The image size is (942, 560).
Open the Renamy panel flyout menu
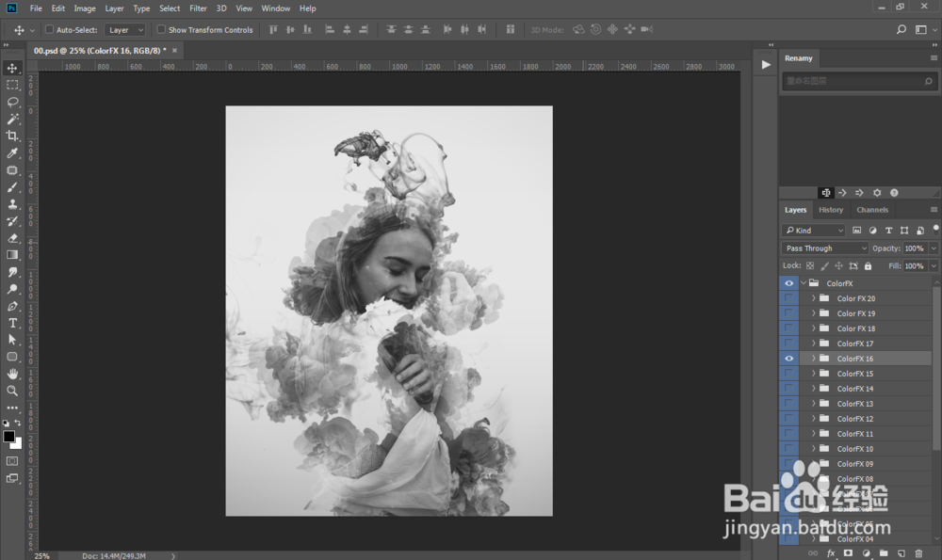934,58
